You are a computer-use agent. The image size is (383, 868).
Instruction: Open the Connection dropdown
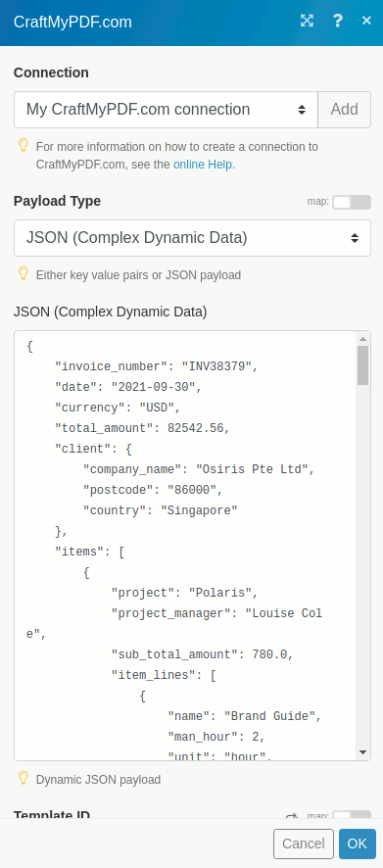click(167, 110)
